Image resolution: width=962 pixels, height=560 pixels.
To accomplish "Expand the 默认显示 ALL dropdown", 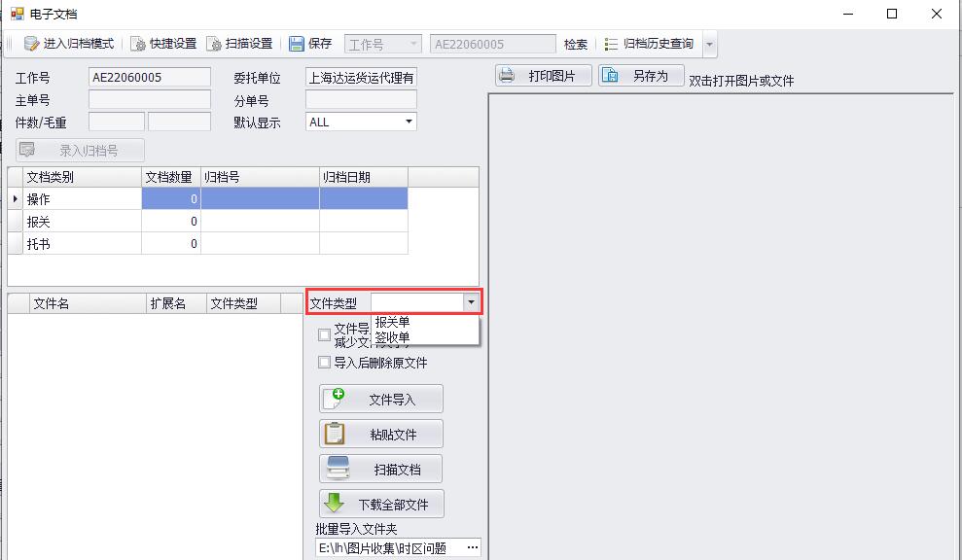I will click(409, 122).
